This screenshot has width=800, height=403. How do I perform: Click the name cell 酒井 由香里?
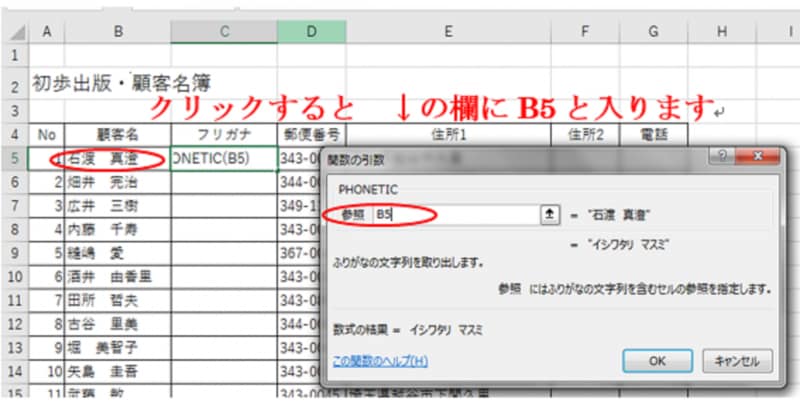(118, 276)
